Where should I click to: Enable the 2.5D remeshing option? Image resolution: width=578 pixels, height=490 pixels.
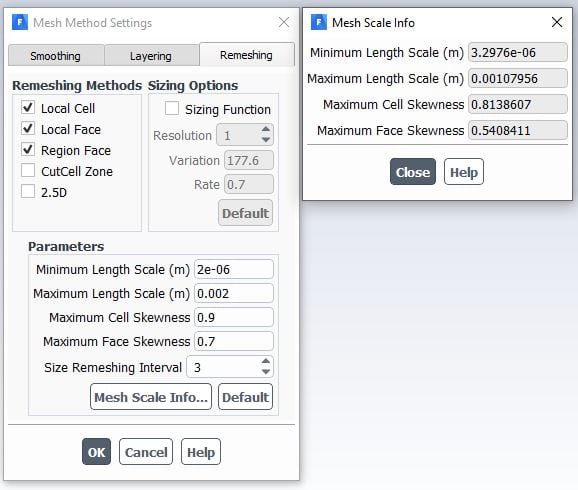point(28,192)
